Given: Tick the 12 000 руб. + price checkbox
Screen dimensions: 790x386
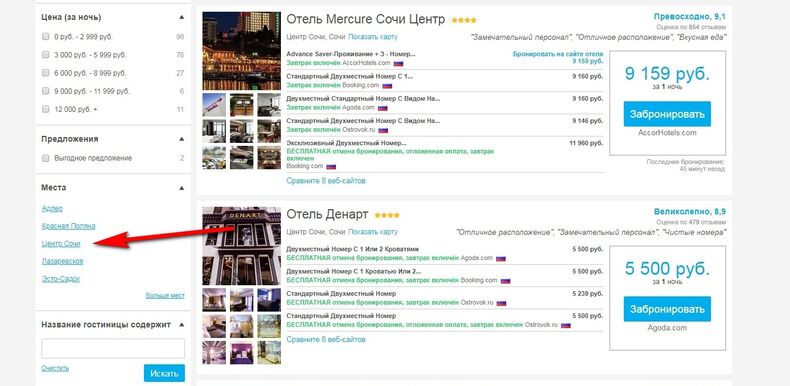Looking at the screenshot, I should click(46, 109).
